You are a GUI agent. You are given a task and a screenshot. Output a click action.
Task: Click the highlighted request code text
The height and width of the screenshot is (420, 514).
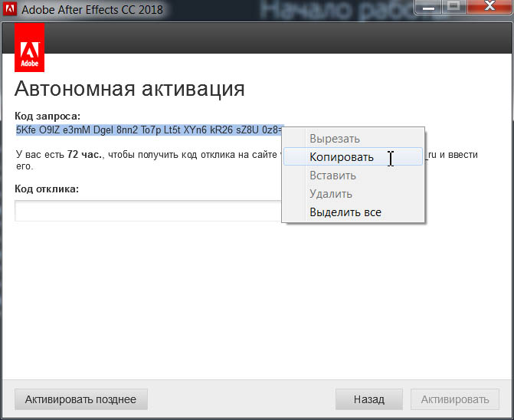(x=149, y=130)
